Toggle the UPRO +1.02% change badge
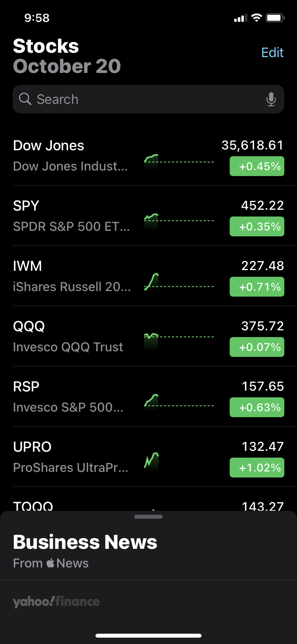Image resolution: width=297 pixels, height=644 pixels. click(257, 468)
